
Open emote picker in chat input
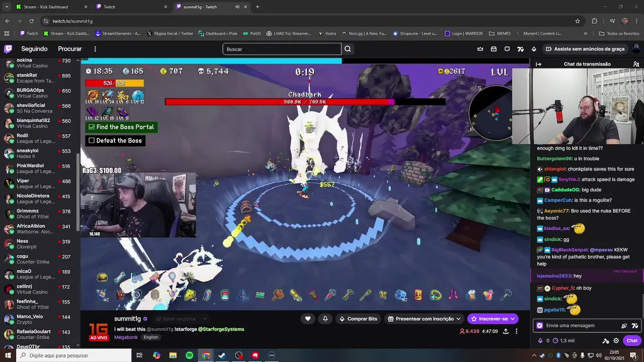(635, 325)
